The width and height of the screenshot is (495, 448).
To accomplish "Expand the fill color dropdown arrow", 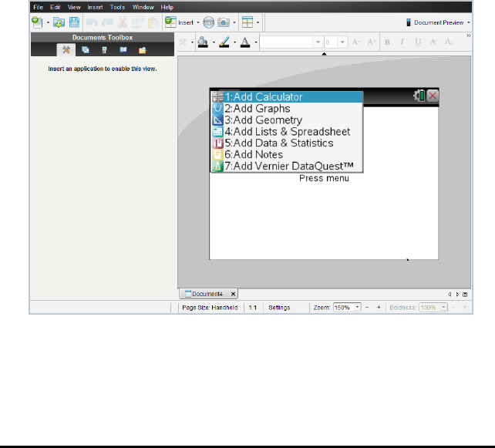I will [214, 42].
